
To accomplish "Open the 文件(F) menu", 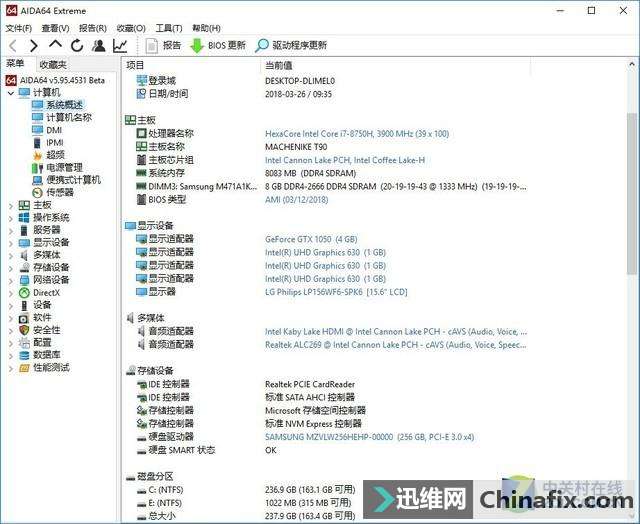I will tap(18, 28).
